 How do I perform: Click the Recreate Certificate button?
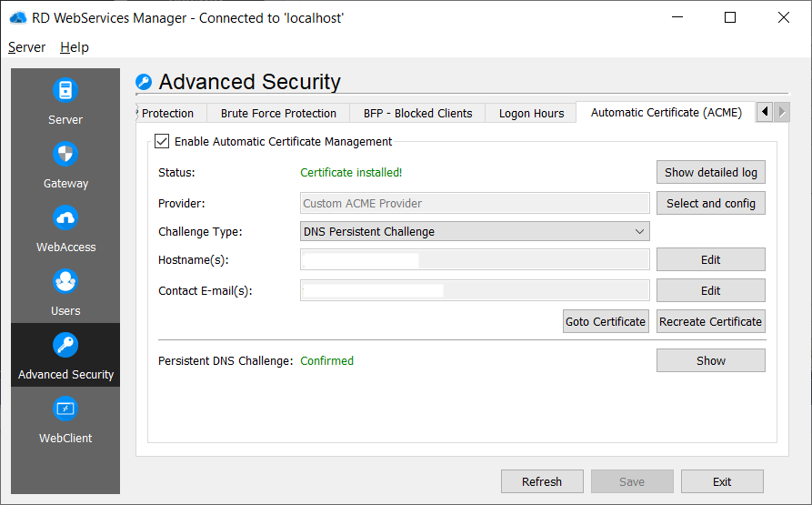710,321
